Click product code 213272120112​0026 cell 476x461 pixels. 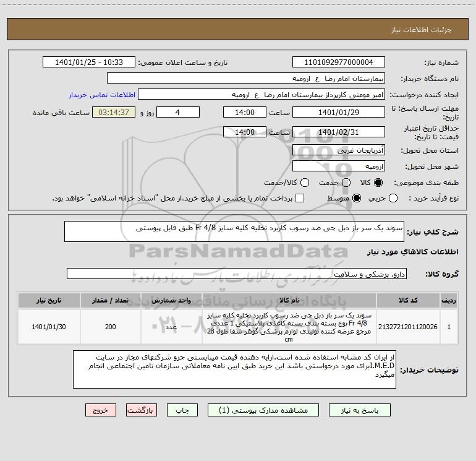408,327
